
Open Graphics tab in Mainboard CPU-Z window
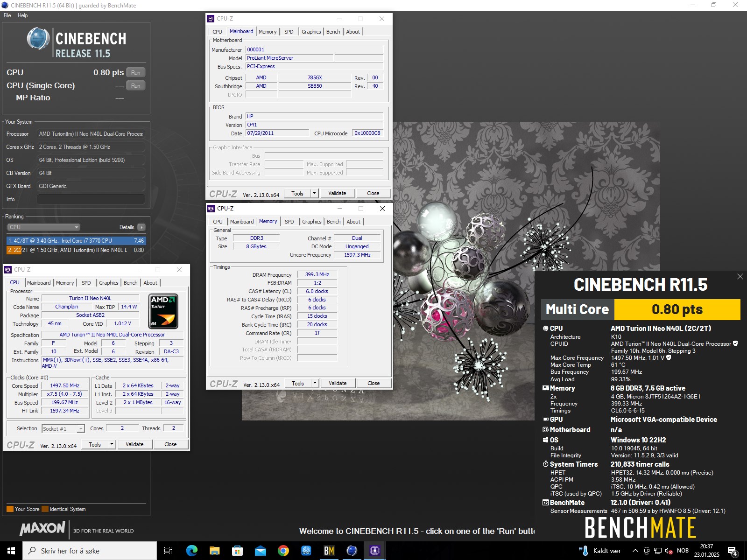311,32
